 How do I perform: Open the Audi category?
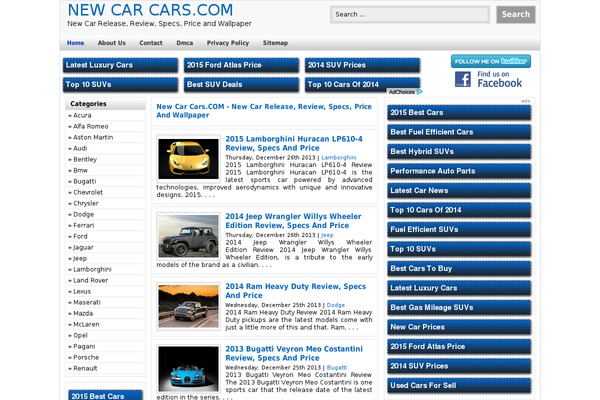[80, 149]
